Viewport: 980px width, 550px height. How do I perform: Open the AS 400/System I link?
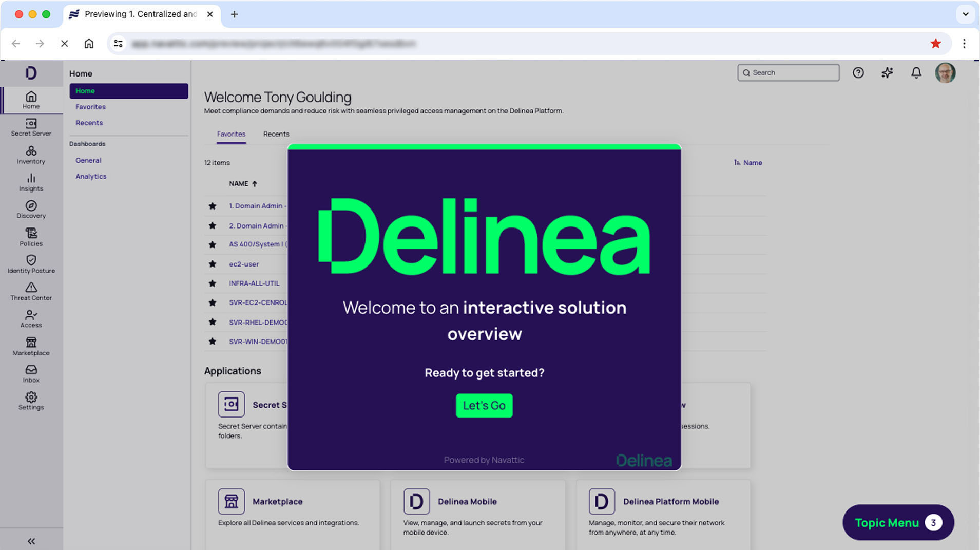click(258, 244)
